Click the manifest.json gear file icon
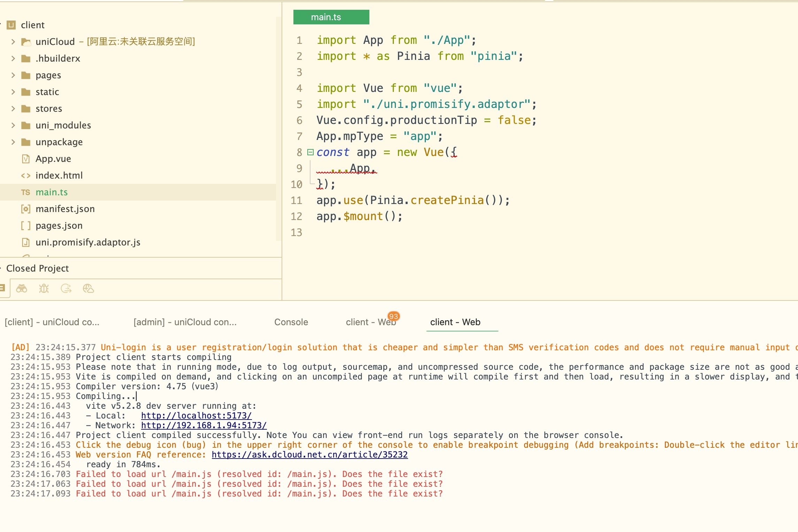The width and height of the screenshot is (798, 532). click(x=26, y=209)
